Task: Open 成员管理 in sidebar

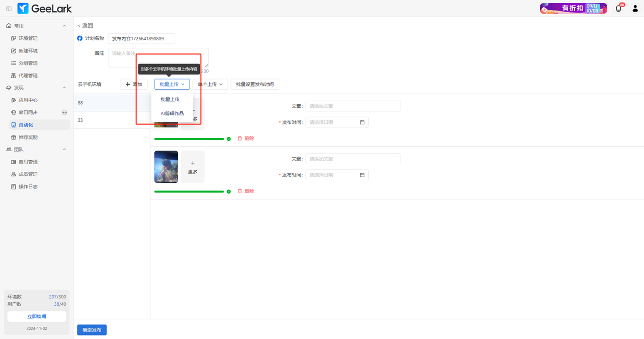Action: (28, 174)
